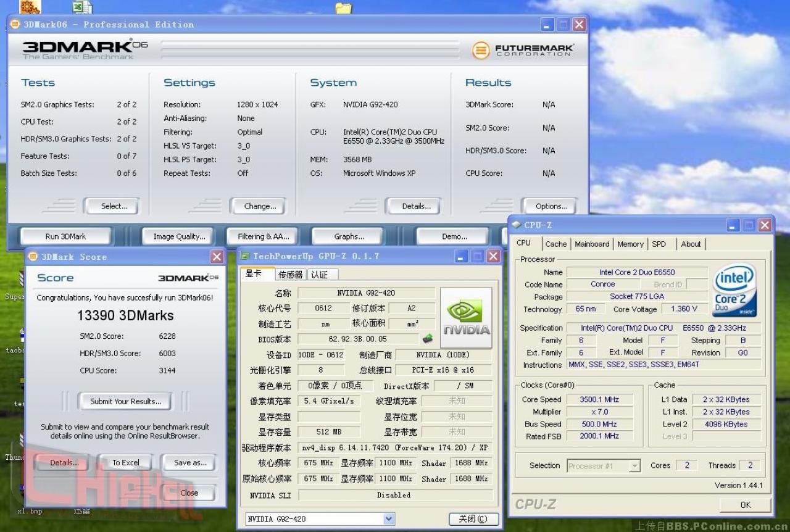
Task: Open Options... under Results
Action: click(551, 206)
